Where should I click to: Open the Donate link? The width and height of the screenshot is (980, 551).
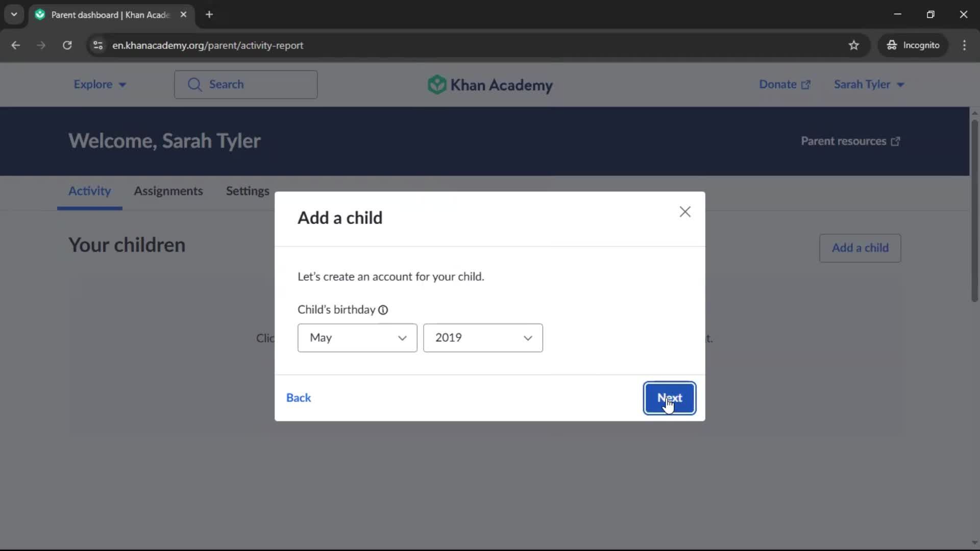pos(785,85)
